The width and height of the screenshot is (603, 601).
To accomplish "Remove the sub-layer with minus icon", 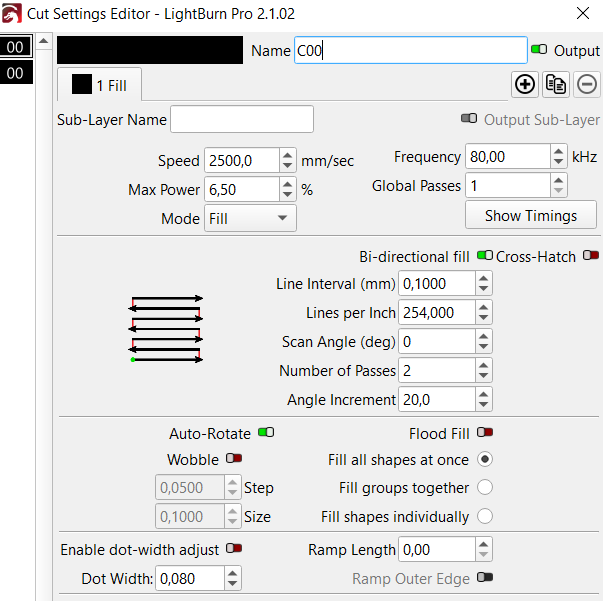I will tap(587, 84).
